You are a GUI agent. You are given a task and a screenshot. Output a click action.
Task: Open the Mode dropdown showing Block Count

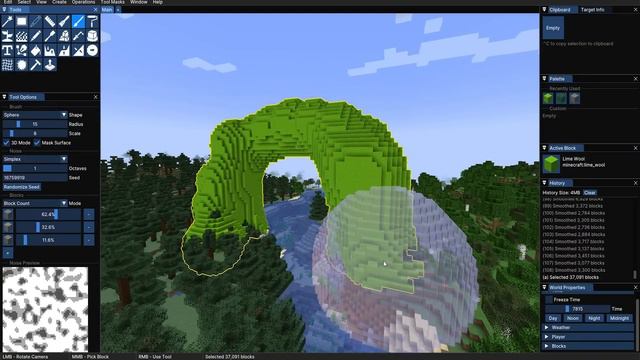[x=35, y=203]
